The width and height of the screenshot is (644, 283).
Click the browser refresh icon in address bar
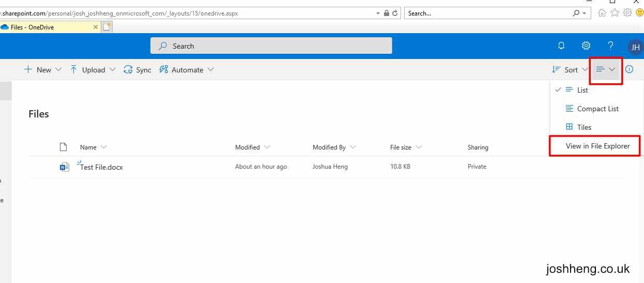[395, 13]
